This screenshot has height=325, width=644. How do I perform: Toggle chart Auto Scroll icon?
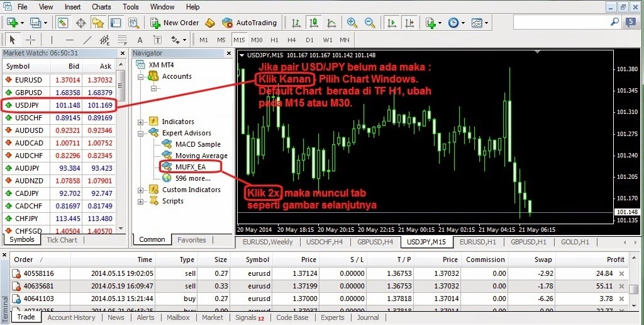[392, 23]
